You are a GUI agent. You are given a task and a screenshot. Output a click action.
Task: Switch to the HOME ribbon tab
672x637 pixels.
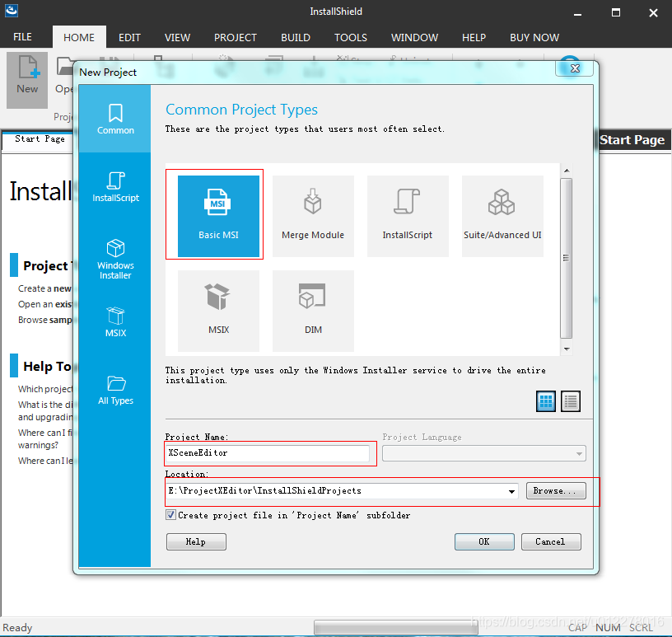[79, 37]
